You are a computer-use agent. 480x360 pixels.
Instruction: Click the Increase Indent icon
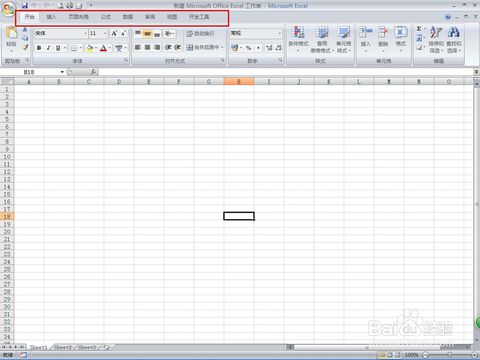(178, 47)
